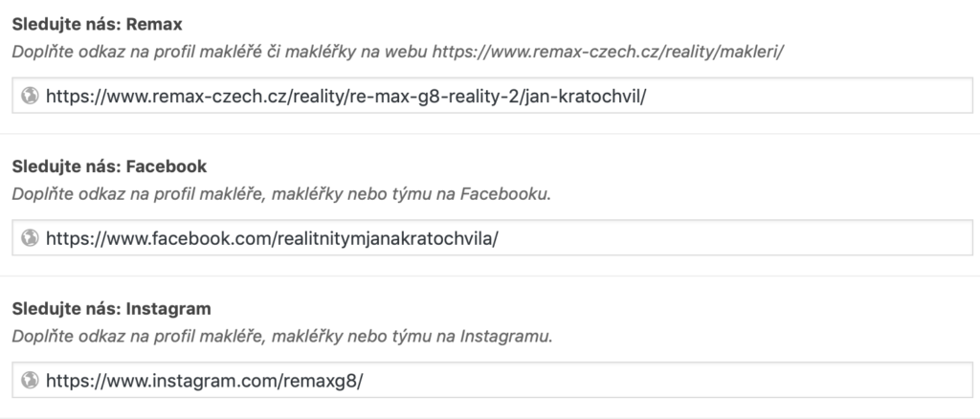Click the globe icon in the Instagram URL field
980x419 pixels.
tap(30, 380)
